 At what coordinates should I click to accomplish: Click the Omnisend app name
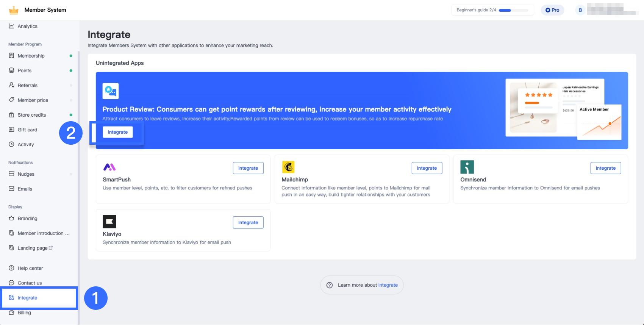tap(473, 180)
